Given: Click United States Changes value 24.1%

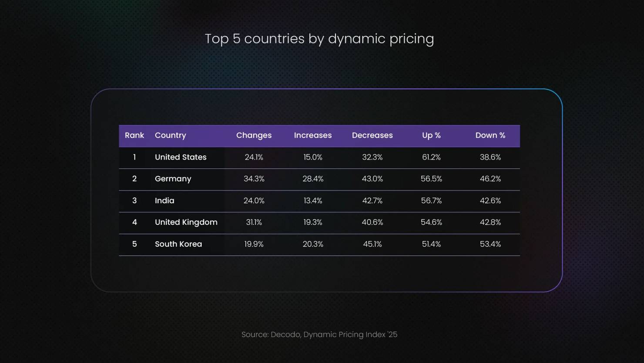Looking at the screenshot, I should click(x=254, y=157).
